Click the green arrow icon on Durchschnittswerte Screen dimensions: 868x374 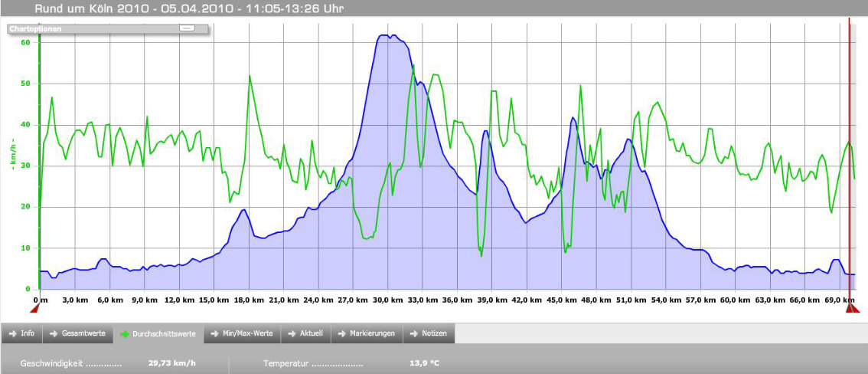tap(126, 334)
